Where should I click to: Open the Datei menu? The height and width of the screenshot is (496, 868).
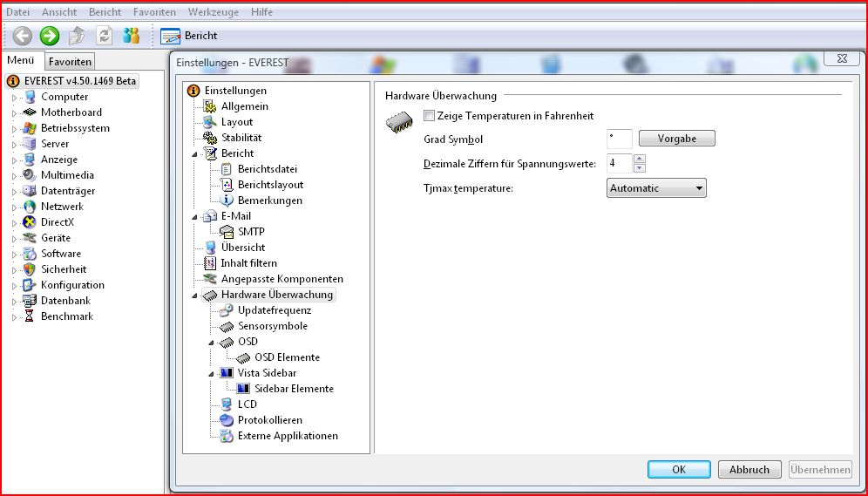click(17, 11)
